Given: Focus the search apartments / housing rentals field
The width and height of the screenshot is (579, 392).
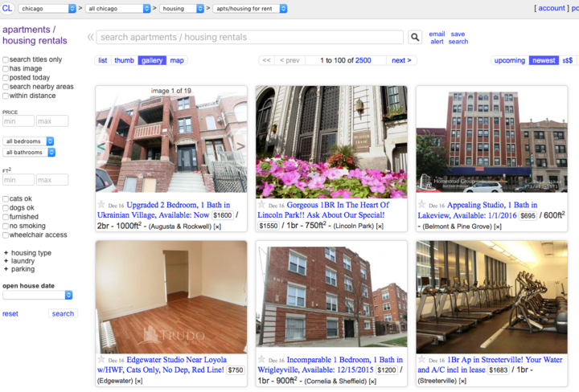Looking at the screenshot, I should tap(250, 37).
